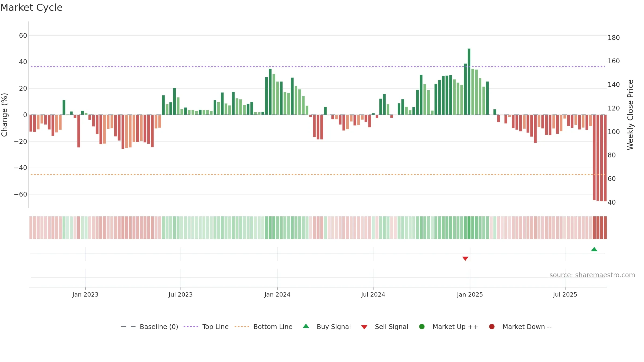Click the gray dashed Baseline legend sample
This screenshot has height=362, width=644.
point(128,327)
